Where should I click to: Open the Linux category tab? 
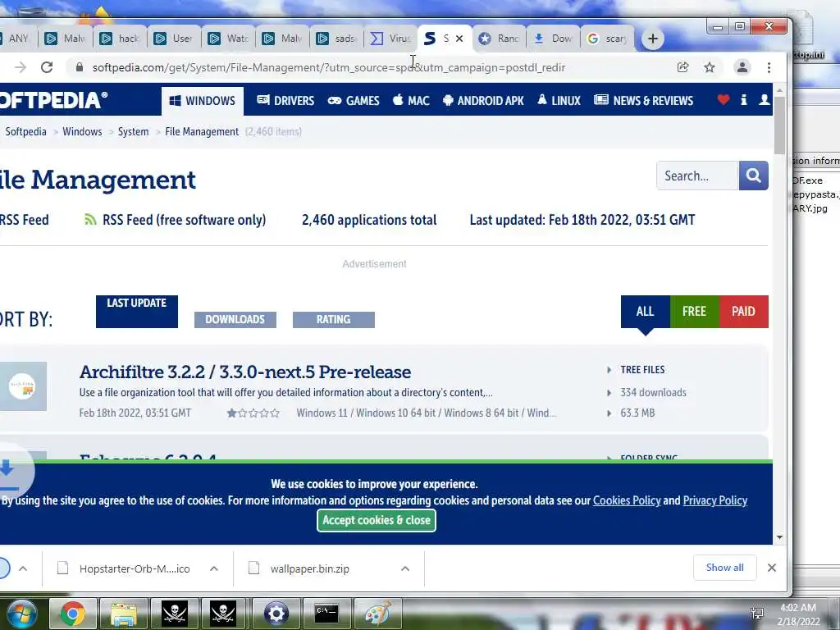pyautogui.click(x=559, y=100)
